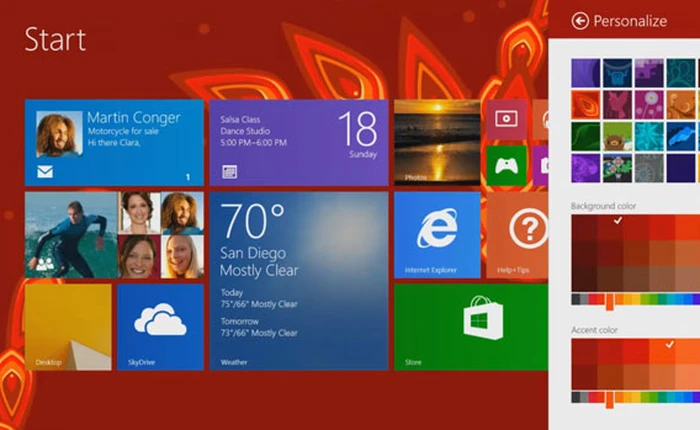
Task: Pick green on the Background color hue strip
Action: [x=654, y=299]
